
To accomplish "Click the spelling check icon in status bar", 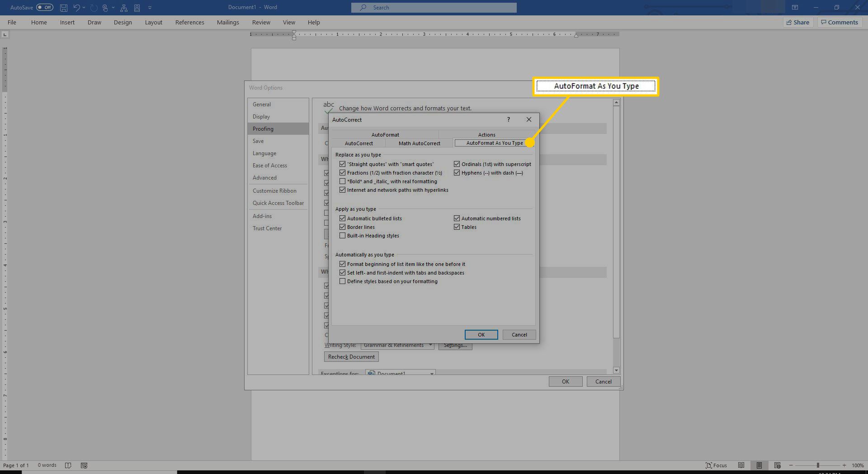I will (68, 465).
